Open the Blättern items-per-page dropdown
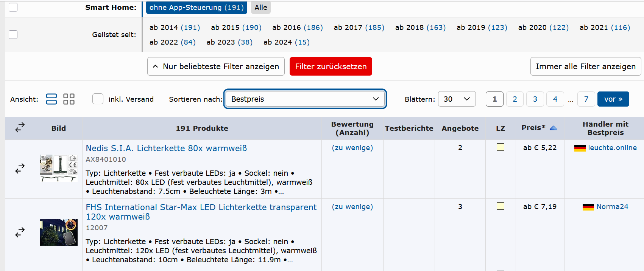 (x=457, y=99)
